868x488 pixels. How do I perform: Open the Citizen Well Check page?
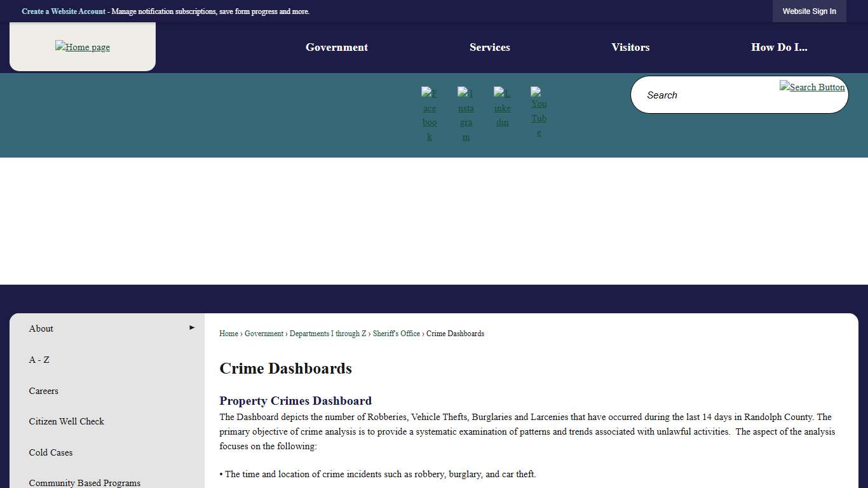[66, 421]
